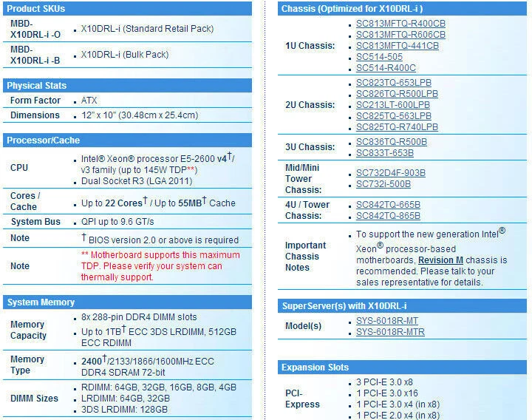
Task: Open the SC823TQ-653LPB chassis link
Action: point(394,83)
